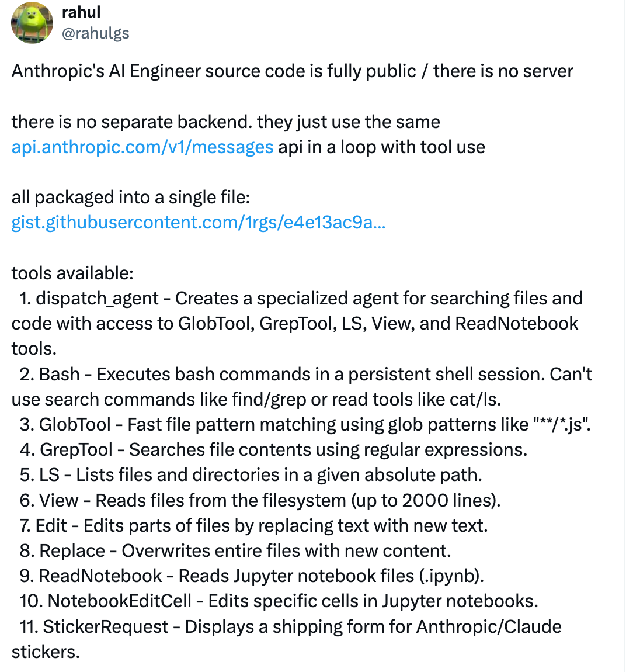
Task: Select the ReadNotebook list item
Action: [x=251, y=576]
